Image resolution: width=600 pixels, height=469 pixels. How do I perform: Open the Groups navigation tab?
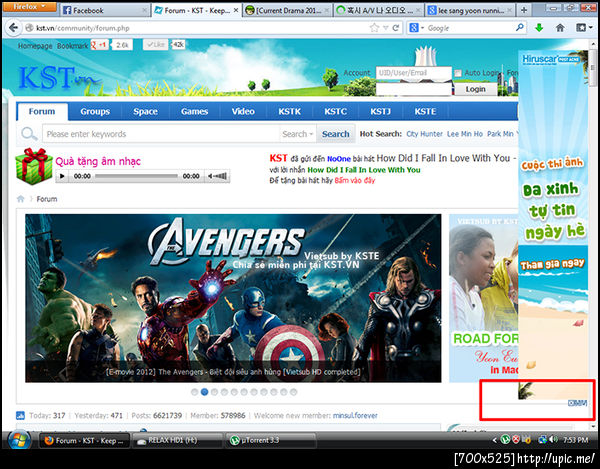click(x=95, y=111)
